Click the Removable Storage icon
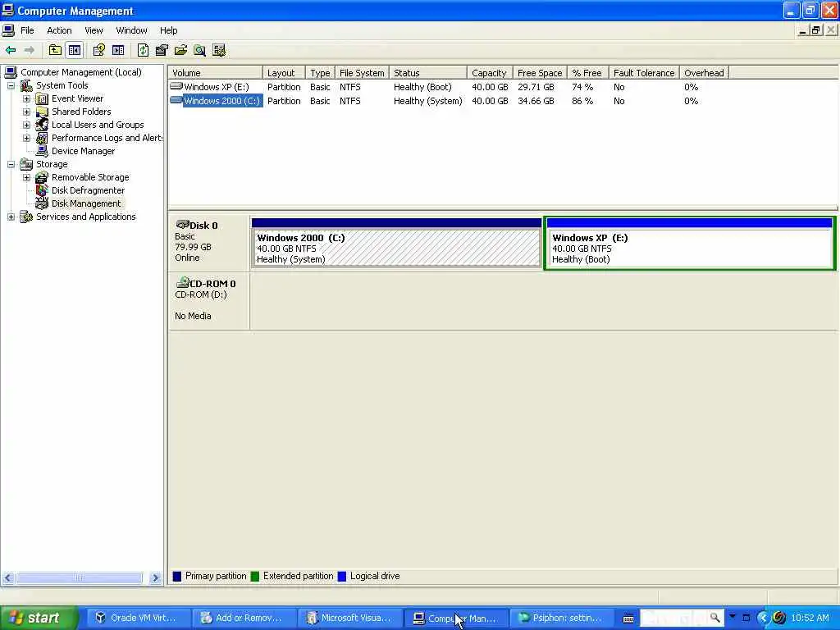840x630 pixels. pos(42,177)
